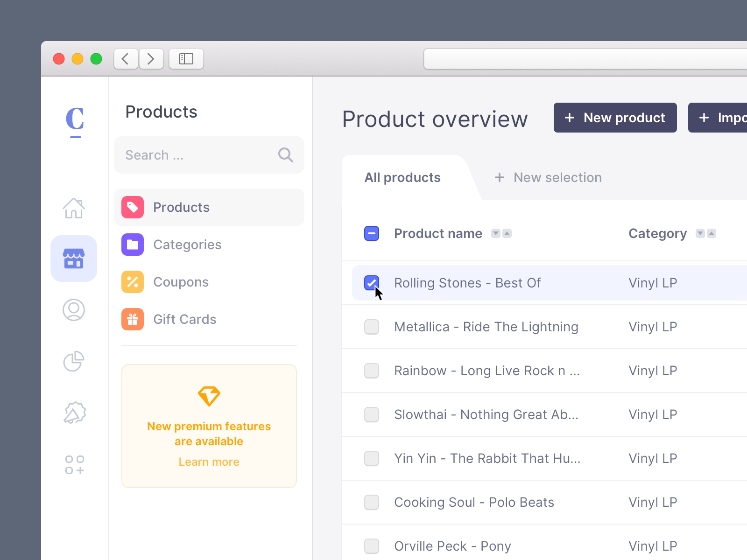Toggle the select-all header checkbox

click(372, 233)
